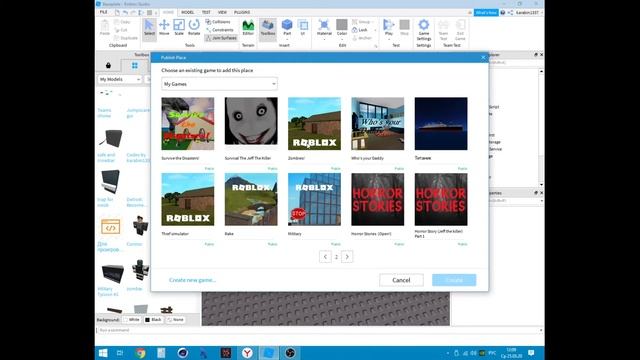Screen dimensions: 640x360
Task: Switch to the TEST ribbon tab
Action: [206, 12]
